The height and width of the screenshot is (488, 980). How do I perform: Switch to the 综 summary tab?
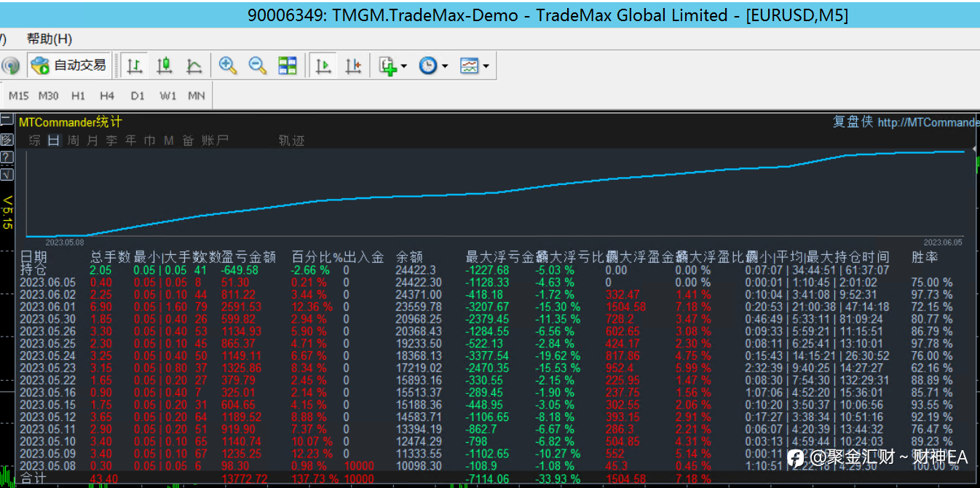coord(34,141)
